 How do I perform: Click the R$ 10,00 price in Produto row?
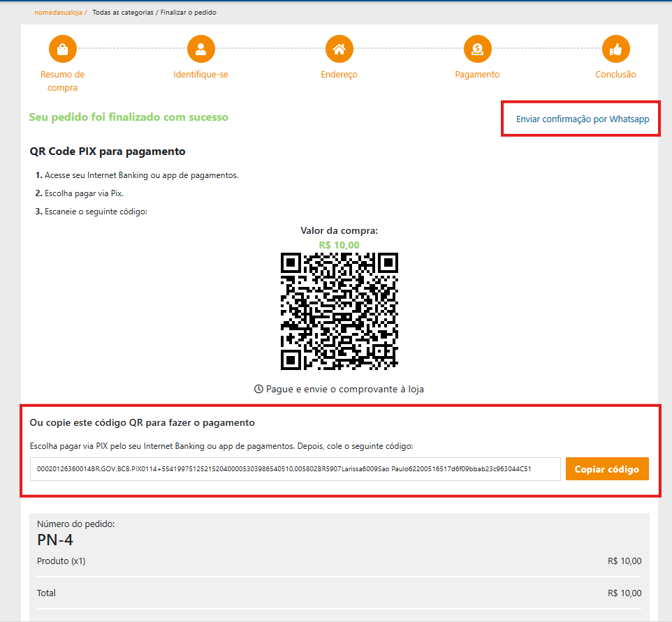(x=624, y=561)
